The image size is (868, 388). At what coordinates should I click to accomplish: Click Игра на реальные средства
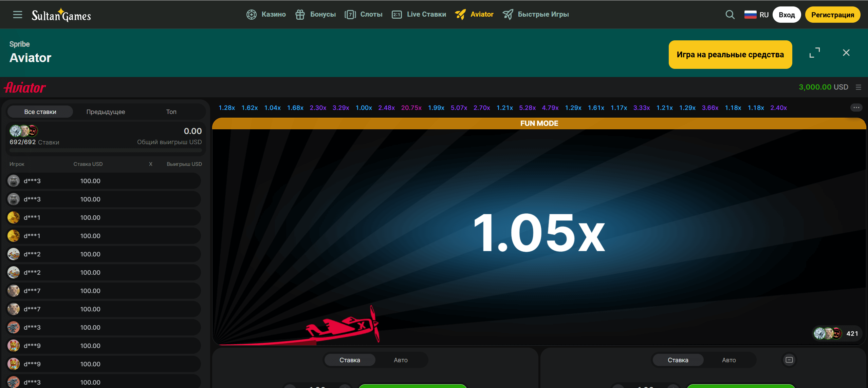[x=730, y=55]
